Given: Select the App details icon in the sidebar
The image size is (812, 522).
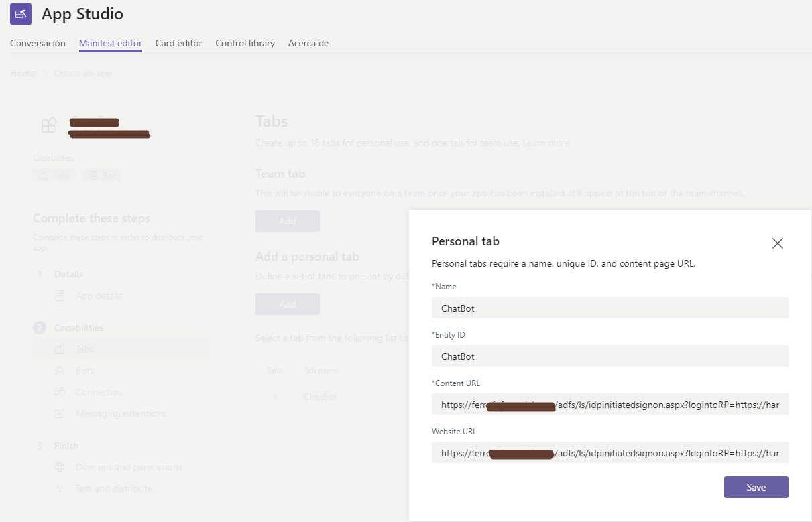Looking at the screenshot, I should 60,296.
